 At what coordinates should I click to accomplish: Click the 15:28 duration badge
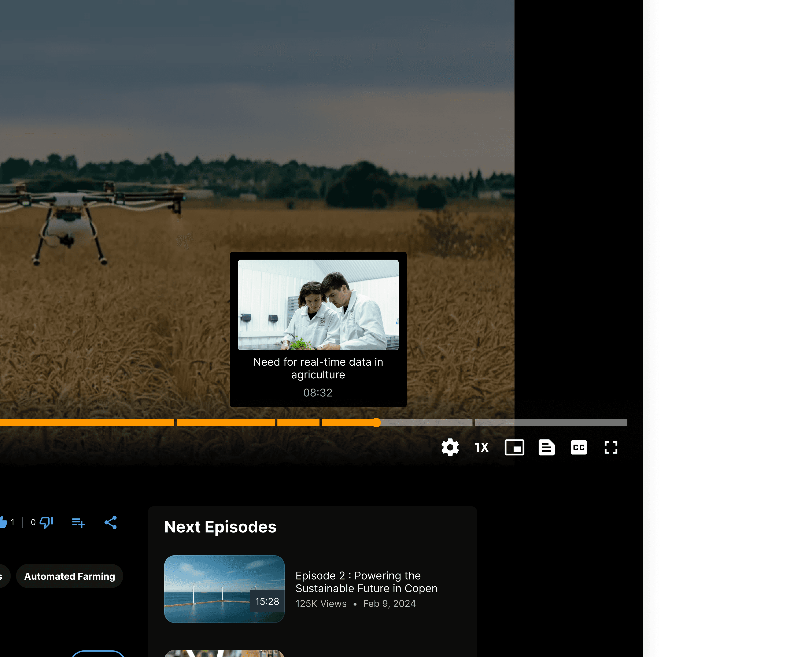click(x=267, y=601)
